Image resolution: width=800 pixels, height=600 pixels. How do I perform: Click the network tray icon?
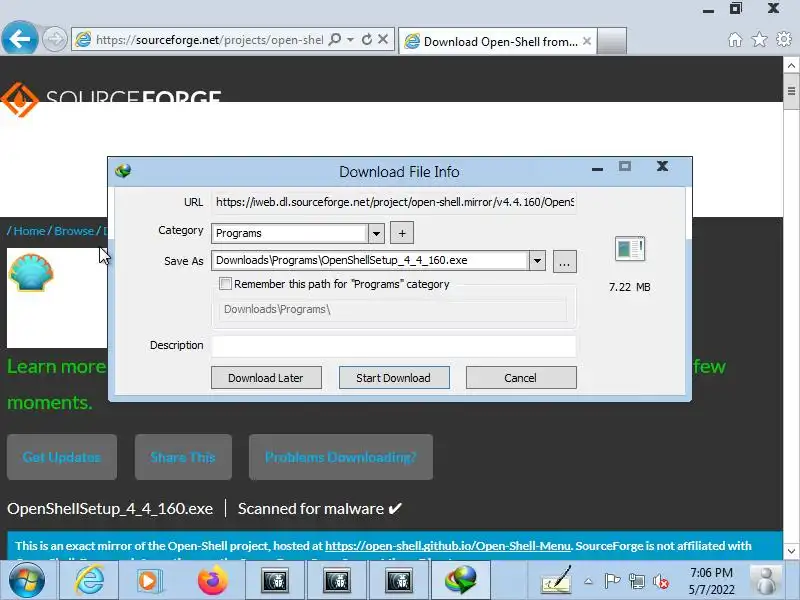click(637, 581)
